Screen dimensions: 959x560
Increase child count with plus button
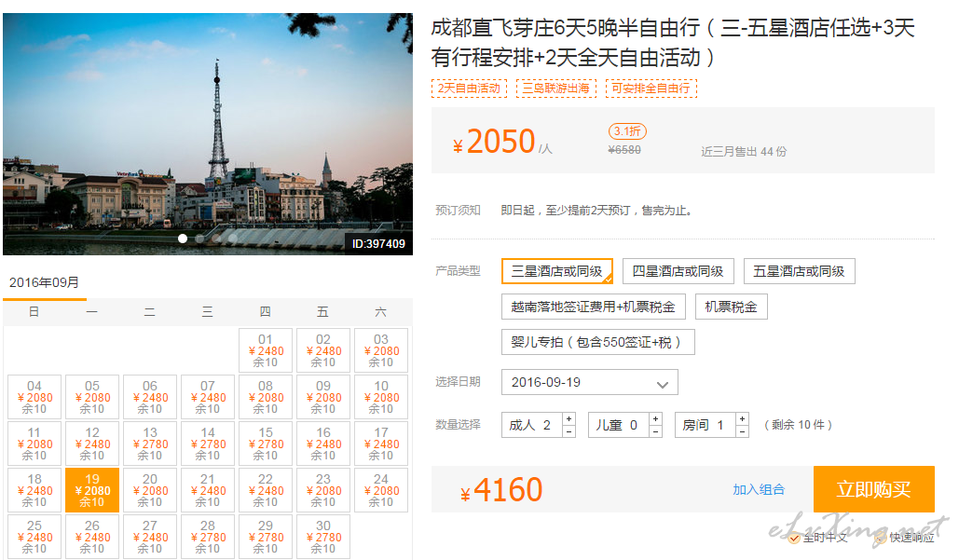[656, 418]
